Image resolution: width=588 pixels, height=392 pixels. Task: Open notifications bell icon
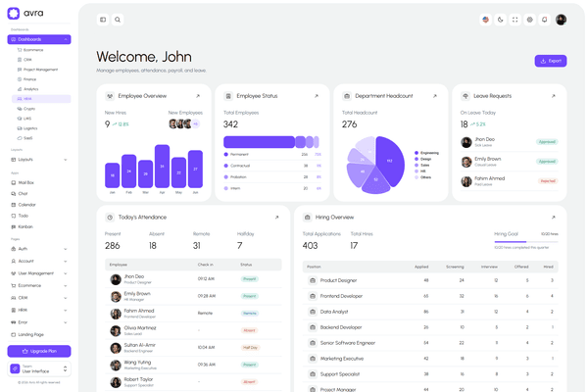click(x=545, y=20)
